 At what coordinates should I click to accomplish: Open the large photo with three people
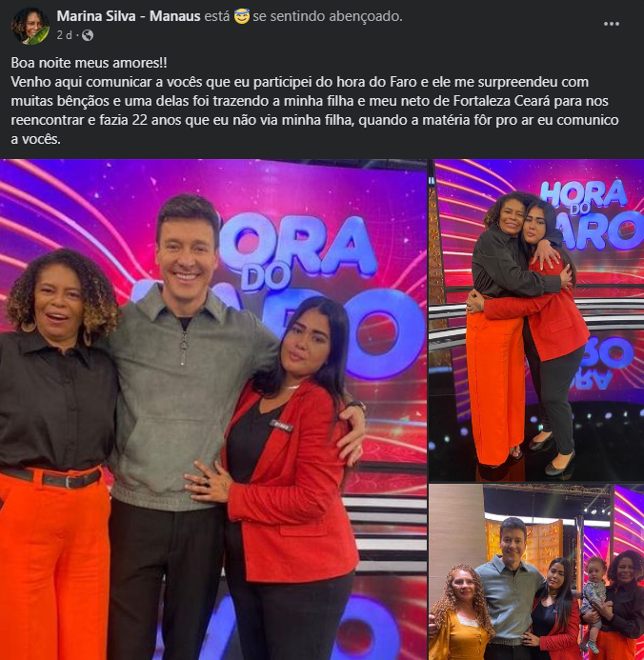213,410
